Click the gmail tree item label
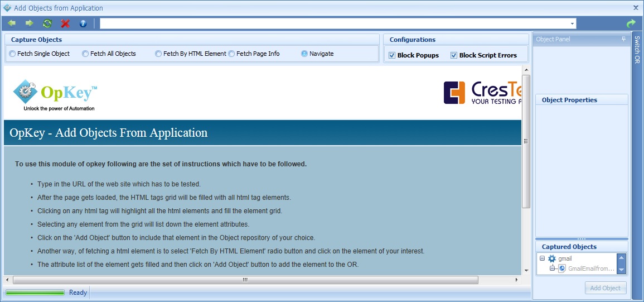This screenshot has height=302, width=644. coord(565,258)
